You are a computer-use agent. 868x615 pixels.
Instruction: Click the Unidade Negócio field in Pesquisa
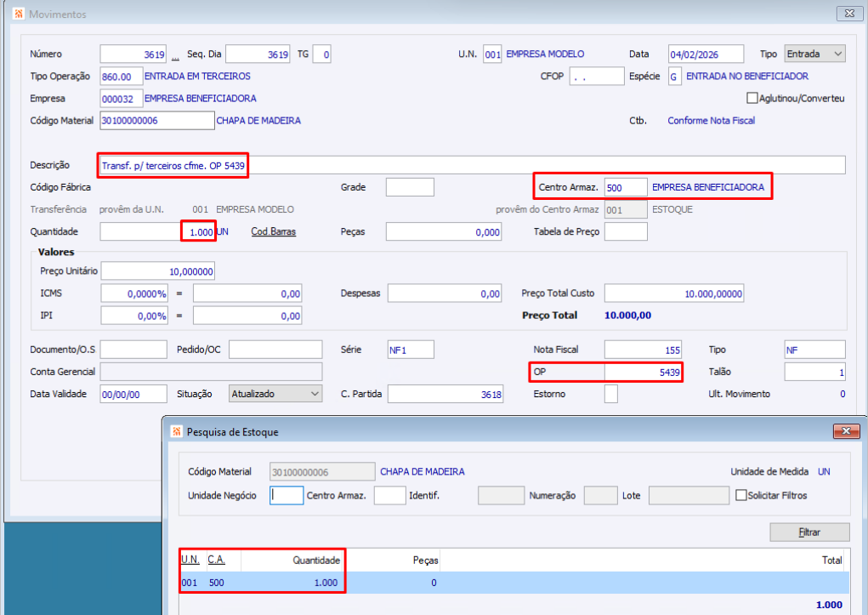pos(286,495)
